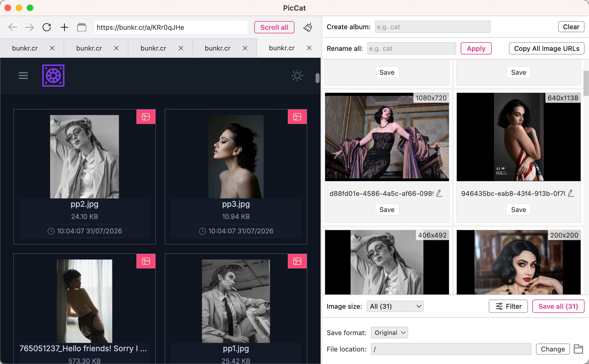The image size is (589, 364).
Task: Apply the rename all setting
Action: (476, 48)
